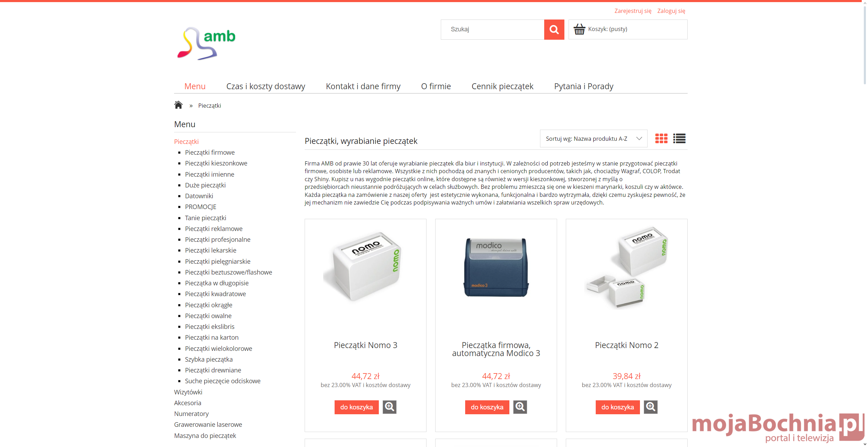Open Cennik pieczątek menu item

502,86
